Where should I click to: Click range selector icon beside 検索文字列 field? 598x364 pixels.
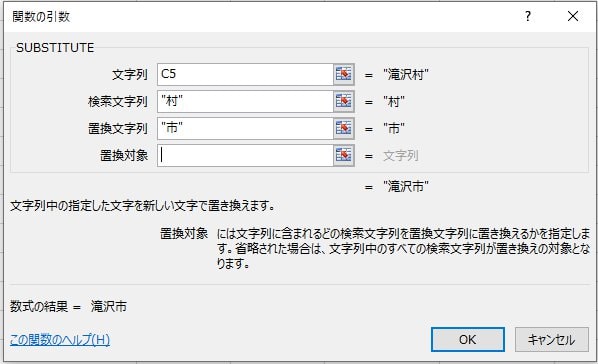pyautogui.click(x=344, y=101)
